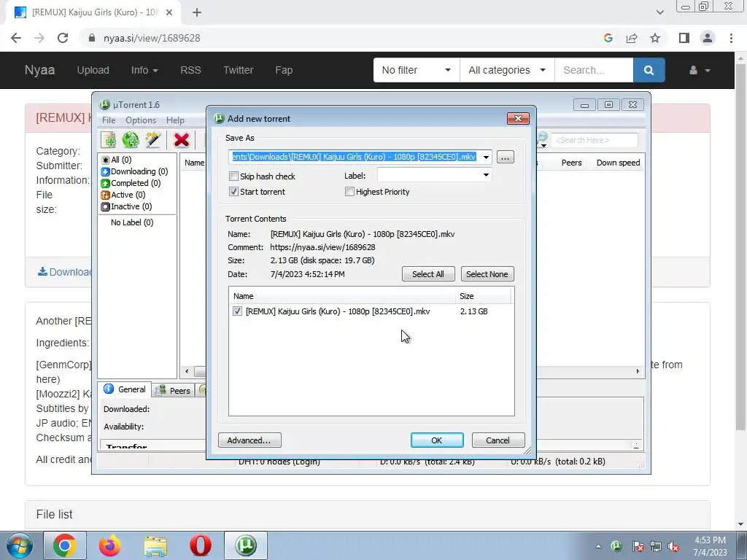This screenshot has width=747, height=560.
Task: Open the Save As path dropdown
Action: click(485, 157)
